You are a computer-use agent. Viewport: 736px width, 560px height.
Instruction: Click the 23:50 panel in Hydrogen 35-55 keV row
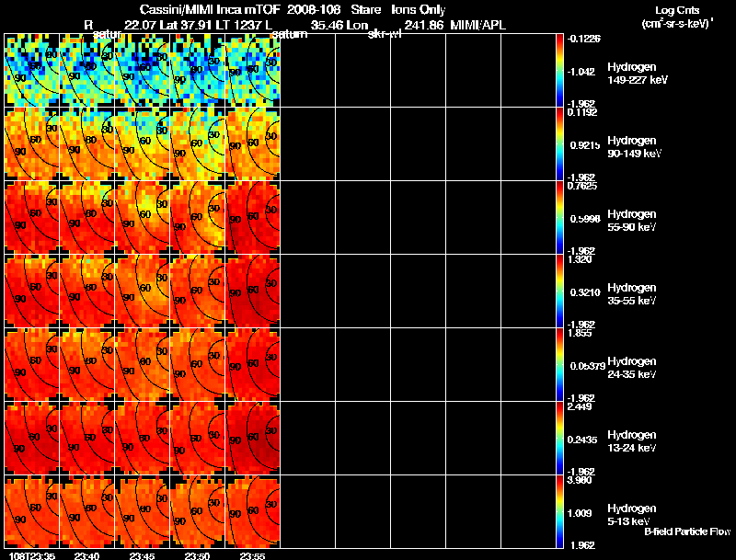[x=197, y=291]
